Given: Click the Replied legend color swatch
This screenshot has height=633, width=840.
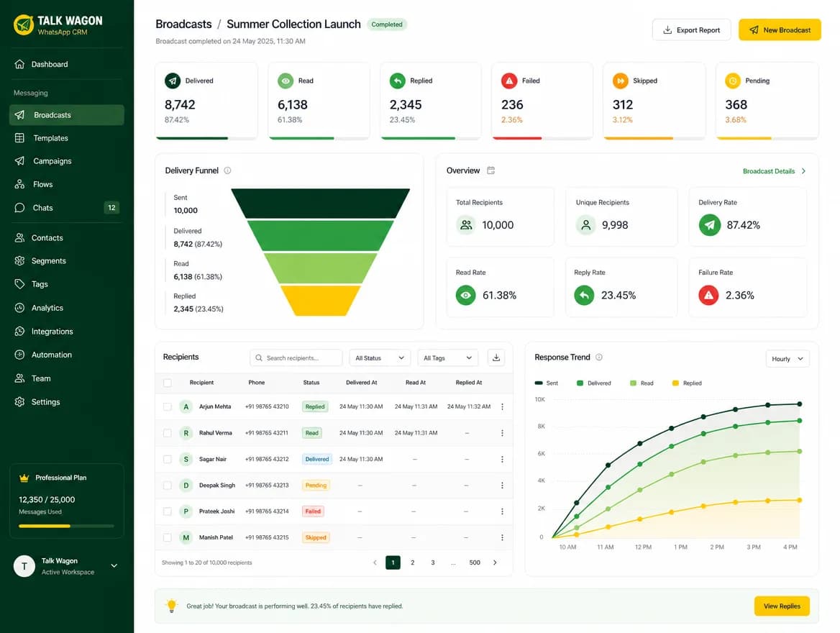Looking at the screenshot, I should point(675,383).
